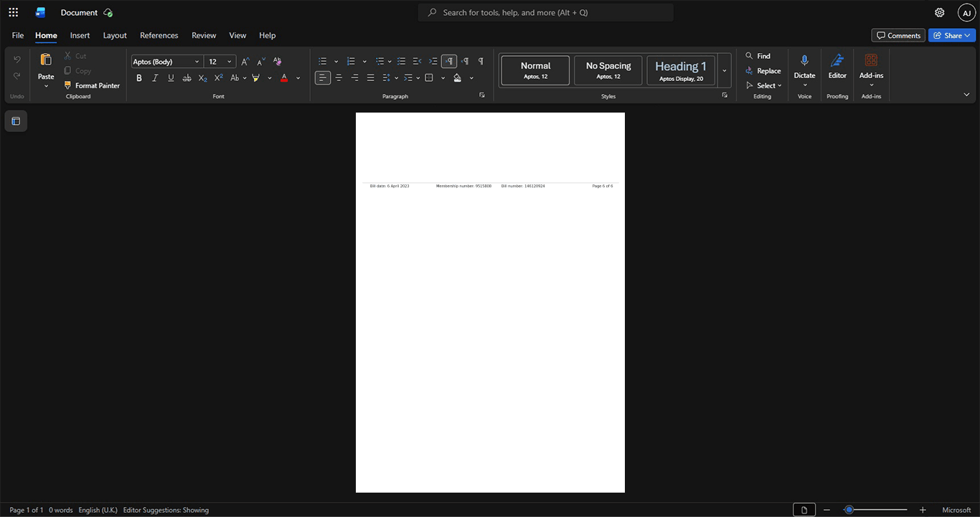
Task: Apply the No Spacing style
Action: point(608,70)
